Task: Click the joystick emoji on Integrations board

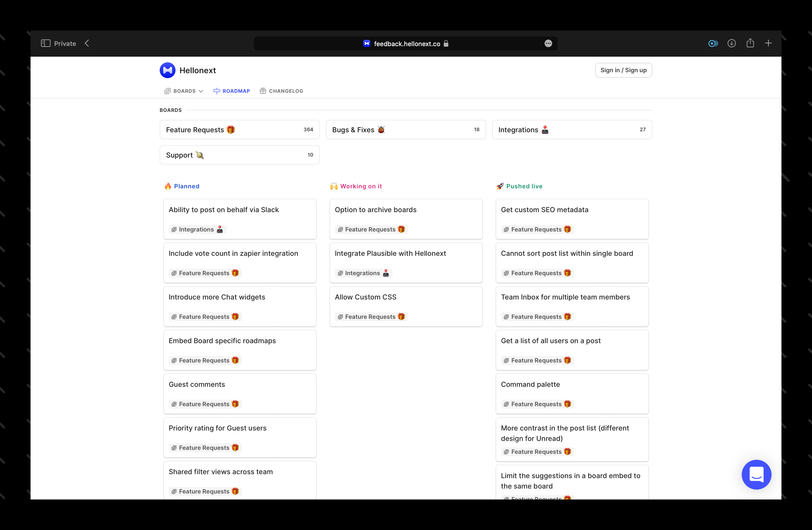Action: pyautogui.click(x=545, y=130)
